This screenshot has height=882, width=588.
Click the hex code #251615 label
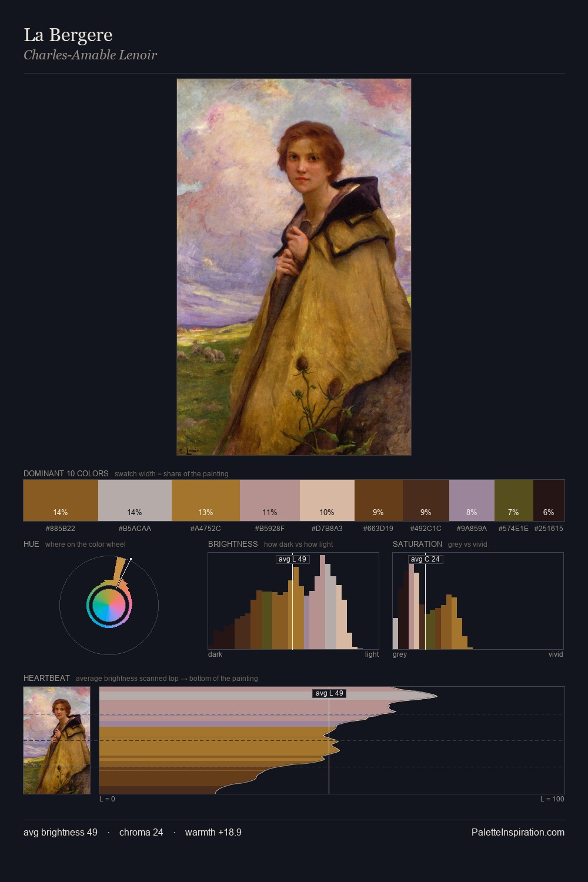549,529
